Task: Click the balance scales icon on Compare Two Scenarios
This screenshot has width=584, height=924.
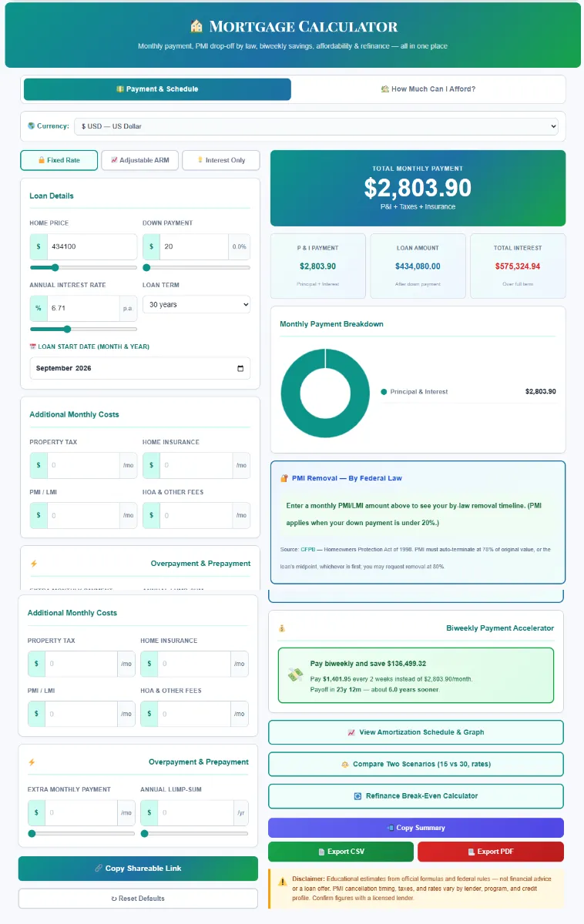Action: 345,764
